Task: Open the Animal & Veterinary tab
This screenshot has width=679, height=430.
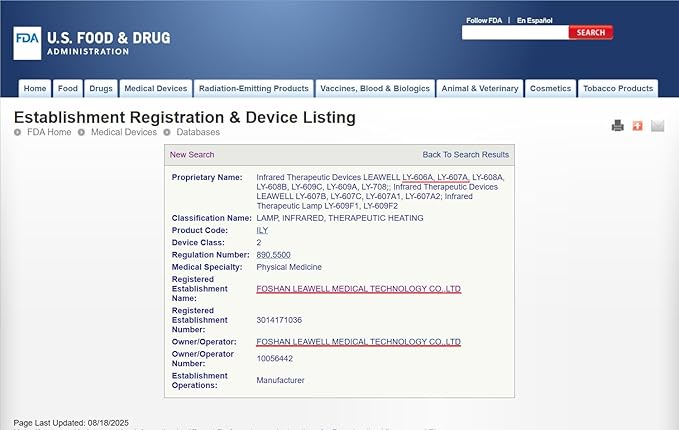Action: [x=480, y=88]
